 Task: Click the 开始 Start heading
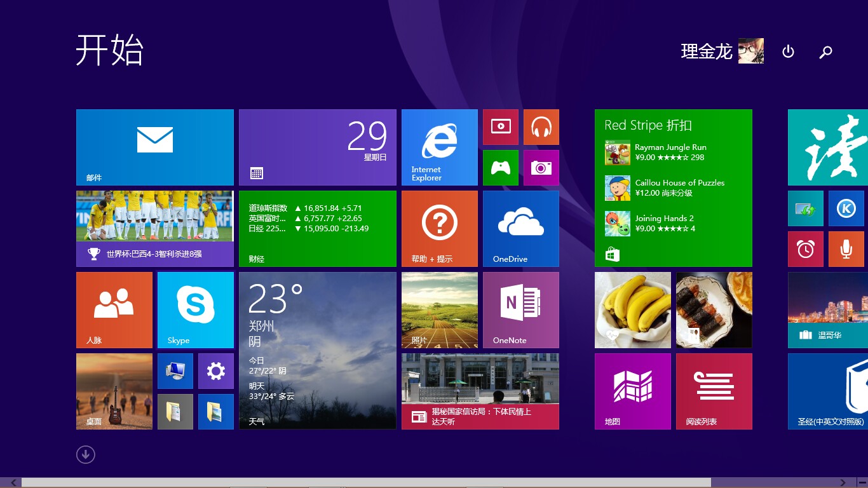pyautogui.click(x=110, y=50)
